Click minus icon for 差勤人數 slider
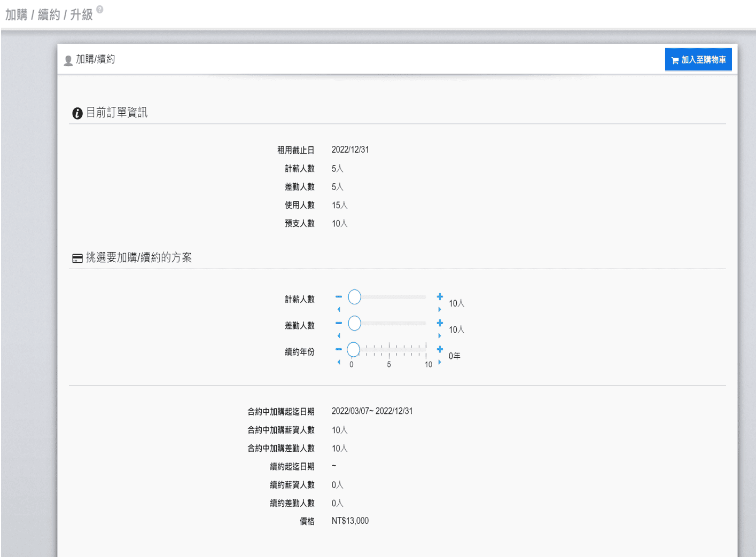Viewport: 756px width, 557px height. coord(339,323)
